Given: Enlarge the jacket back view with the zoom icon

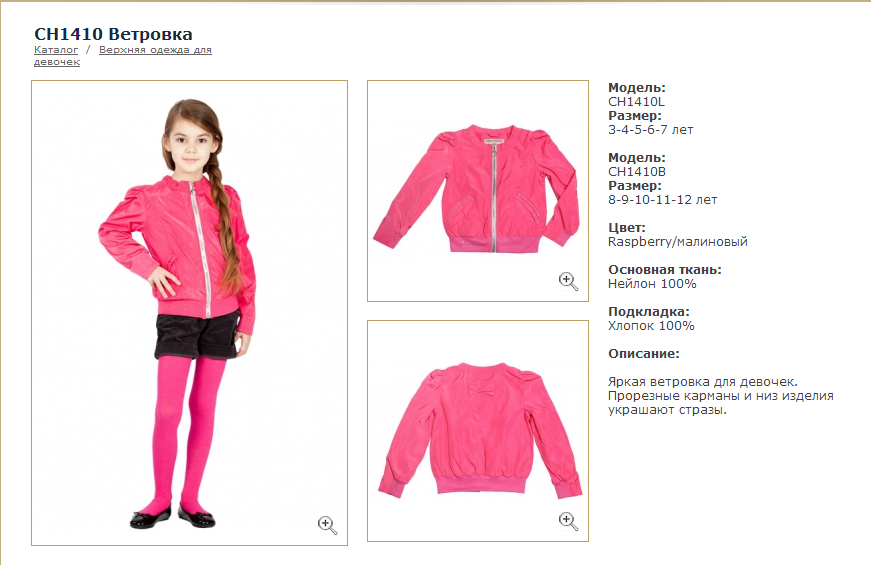Looking at the screenshot, I should tap(568, 521).
